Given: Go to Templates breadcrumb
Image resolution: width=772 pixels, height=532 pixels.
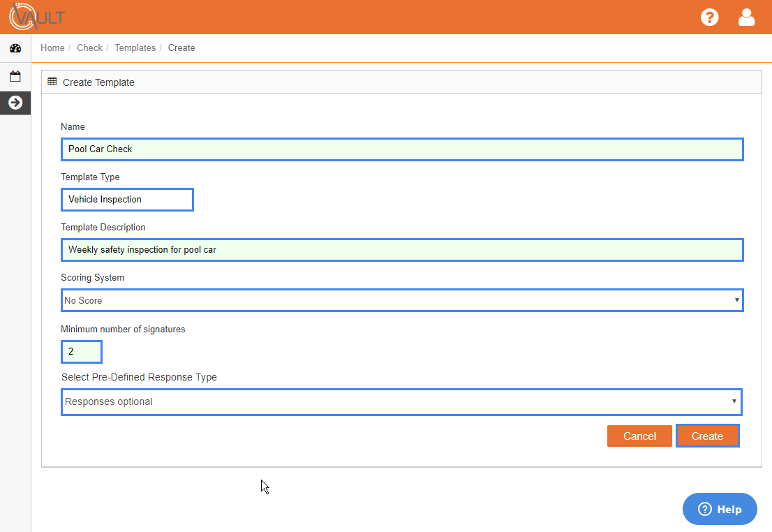Looking at the screenshot, I should tap(135, 47).
